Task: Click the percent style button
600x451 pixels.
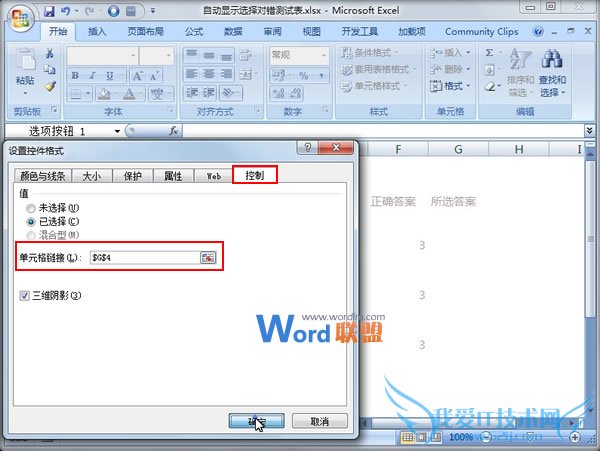Action: pyautogui.click(x=304, y=76)
